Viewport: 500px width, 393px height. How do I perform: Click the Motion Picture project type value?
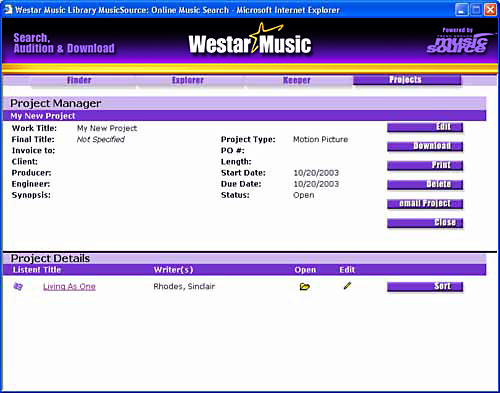320,139
